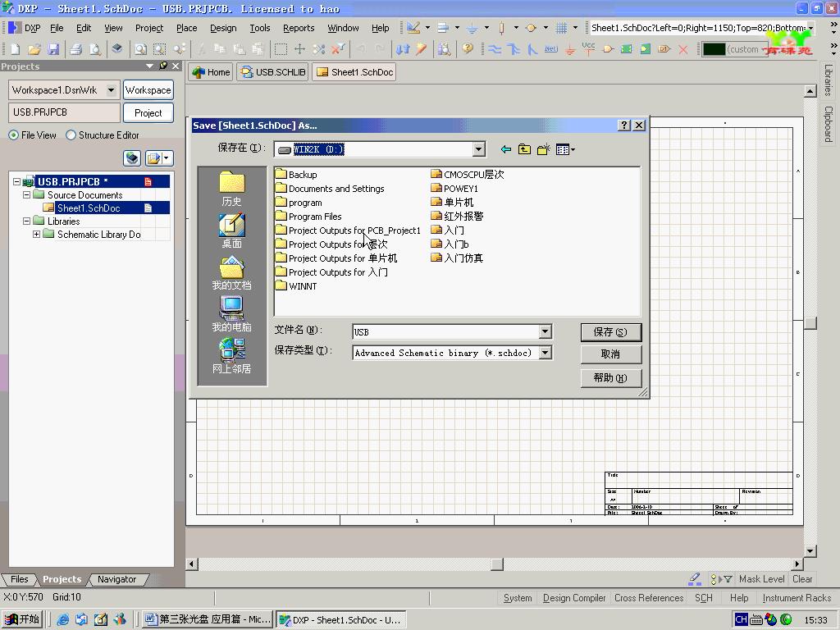The height and width of the screenshot is (630, 840).
Task: Create a new folder in the save dialog
Action: click(x=543, y=149)
